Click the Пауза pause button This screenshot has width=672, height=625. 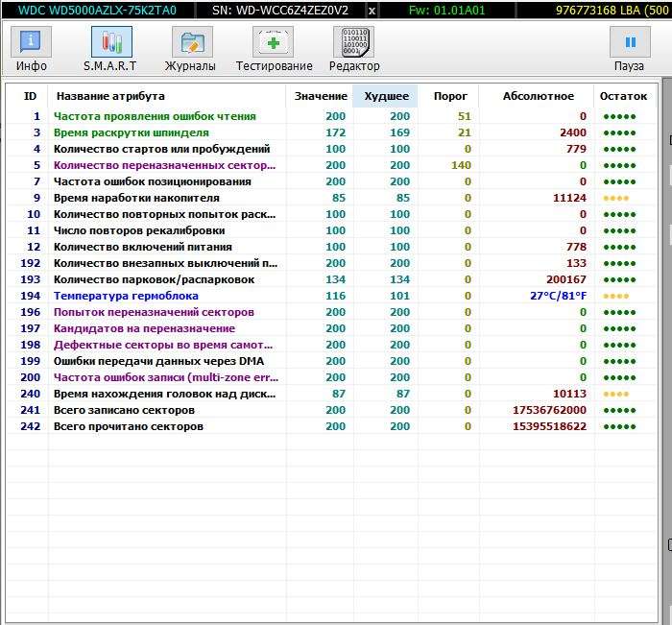point(630,42)
